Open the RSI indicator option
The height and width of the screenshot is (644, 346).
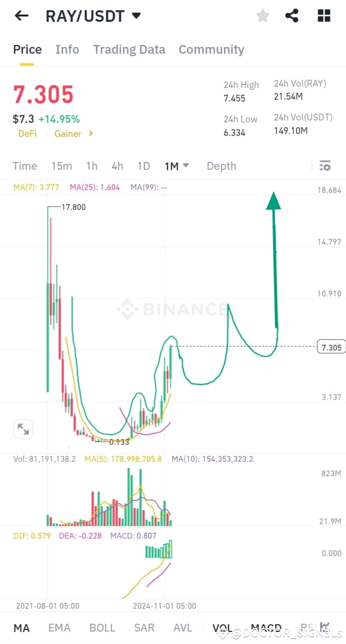click(x=308, y=627)
